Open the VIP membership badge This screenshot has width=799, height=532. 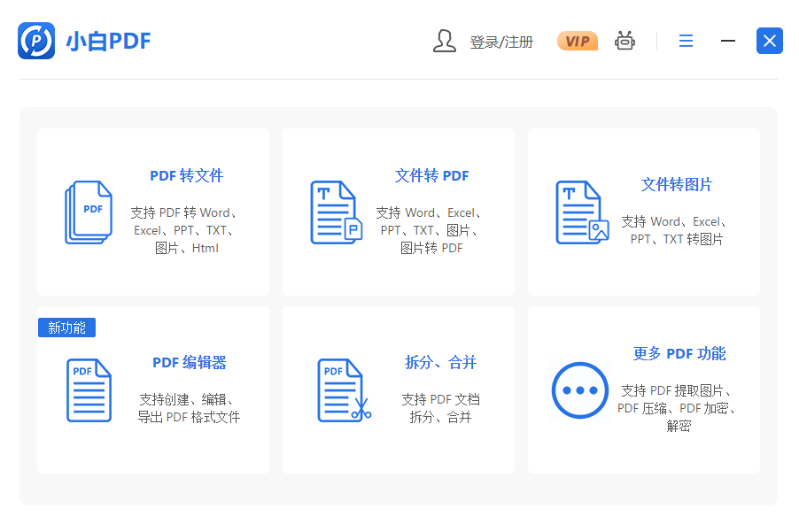577,41
